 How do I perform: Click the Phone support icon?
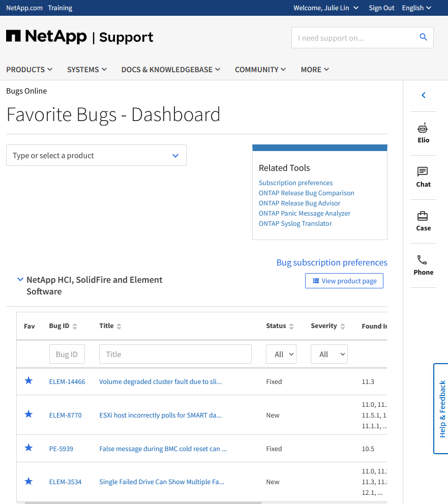pyautogui.click(x=423, y=265)
